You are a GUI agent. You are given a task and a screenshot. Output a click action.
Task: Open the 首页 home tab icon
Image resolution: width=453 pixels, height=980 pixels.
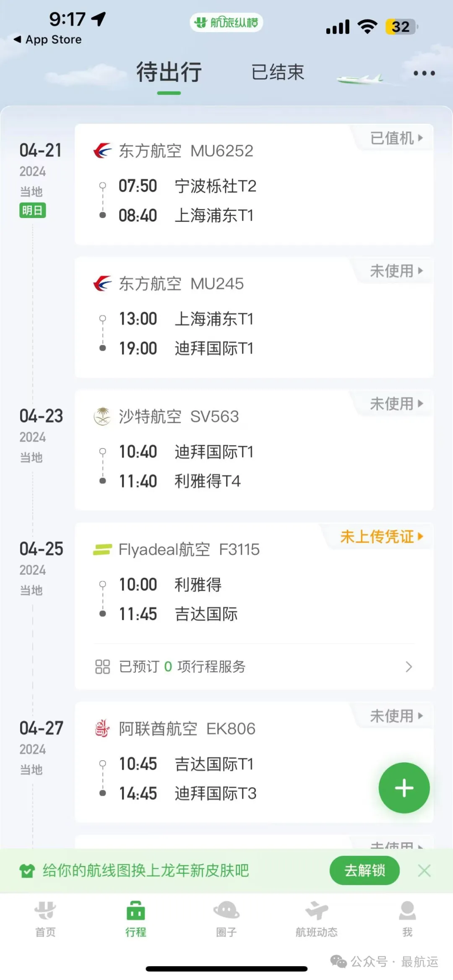coord(45,910)
